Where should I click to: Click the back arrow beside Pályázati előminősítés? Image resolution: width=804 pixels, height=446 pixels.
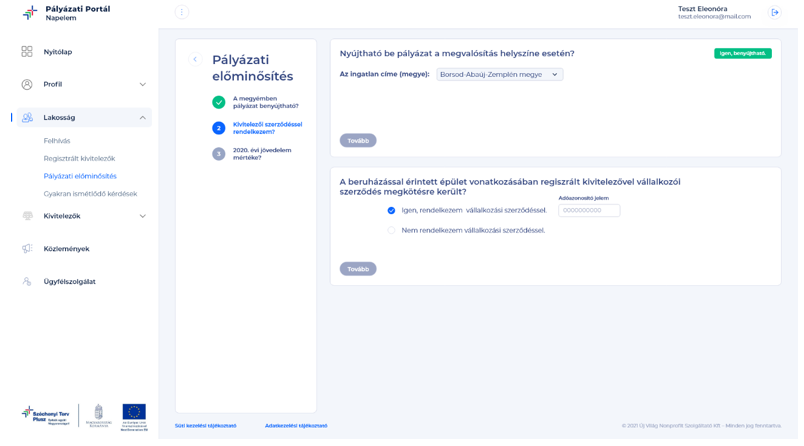tap(195, 59)
